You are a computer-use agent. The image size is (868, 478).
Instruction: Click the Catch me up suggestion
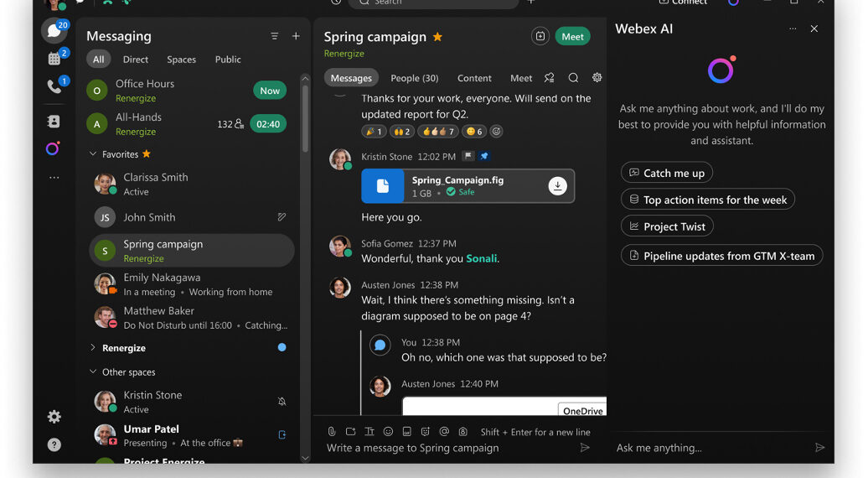tap(666, 173)
